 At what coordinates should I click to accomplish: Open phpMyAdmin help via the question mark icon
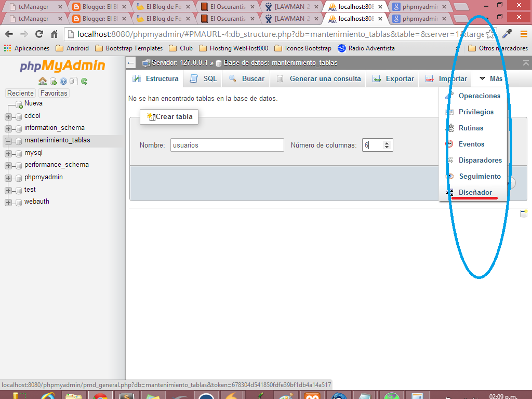pyautogui.click(x=63, y=82)
